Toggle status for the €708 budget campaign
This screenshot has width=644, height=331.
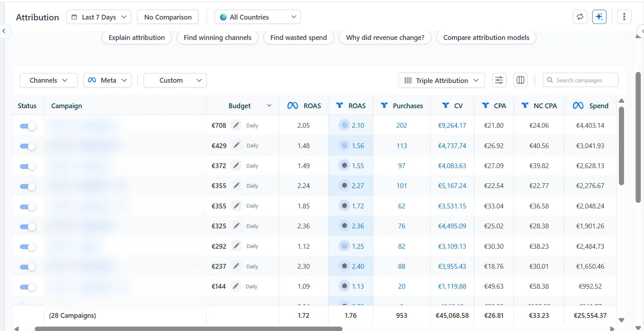[x=28, y=126]
